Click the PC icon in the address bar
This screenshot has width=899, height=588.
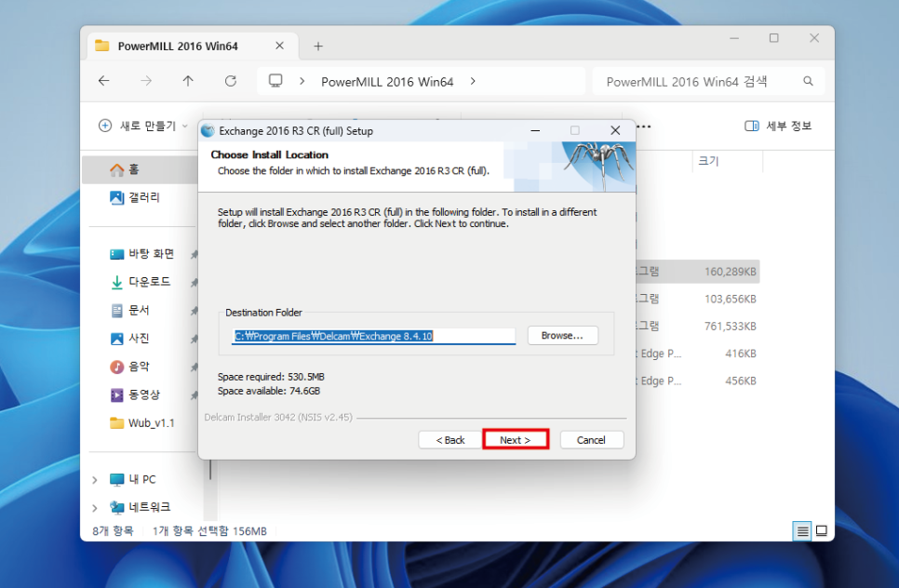pos(275,81)
